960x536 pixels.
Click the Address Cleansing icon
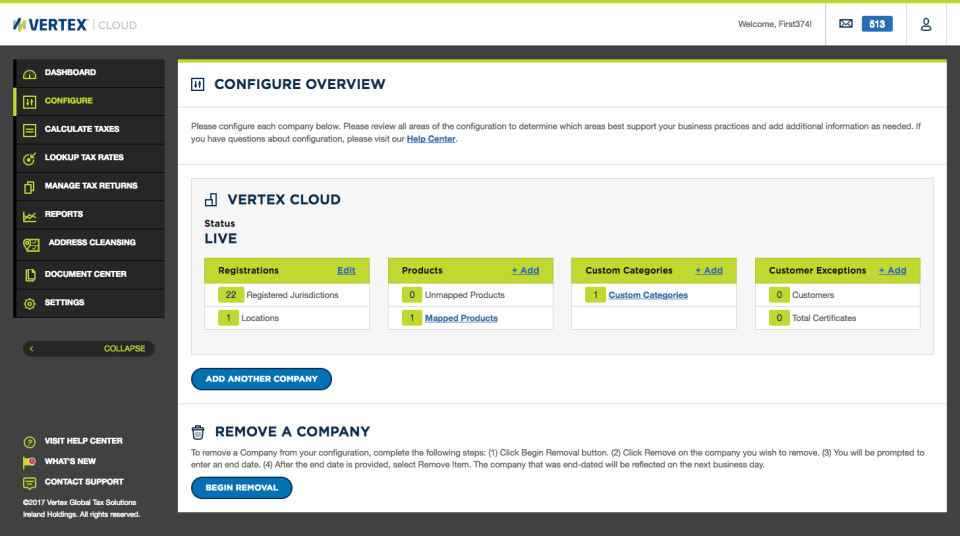point(30,244)
